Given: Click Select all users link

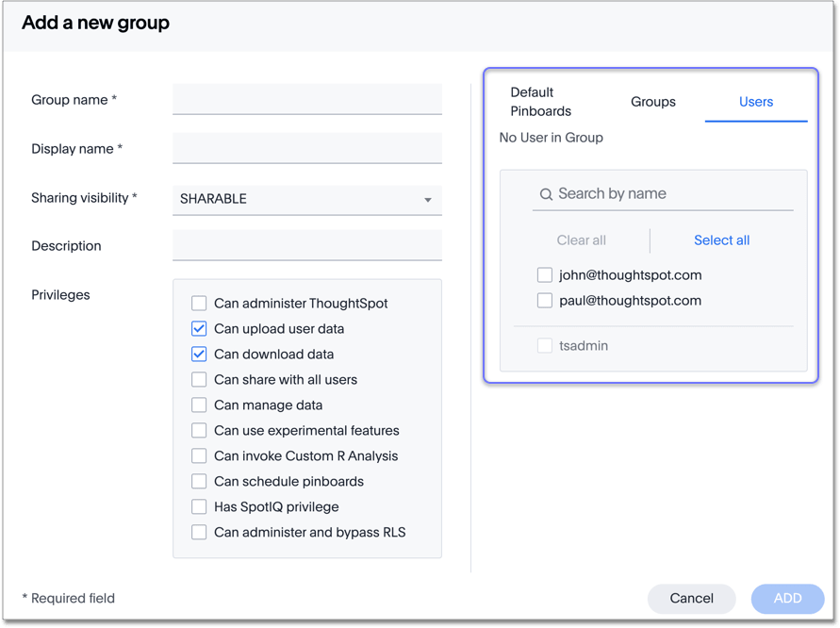Looking at the screenshot, I should pyautogui.click(x=720, y=240).
